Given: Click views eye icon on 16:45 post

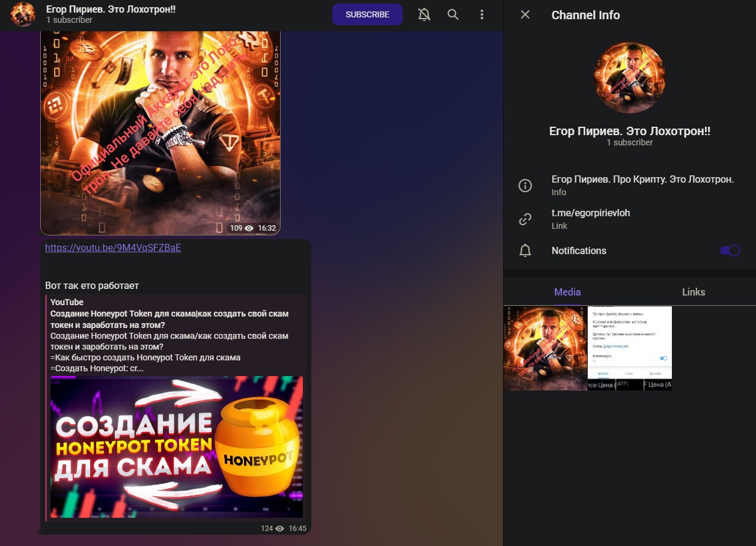Looking at the screenshot, I should [279, 529].
